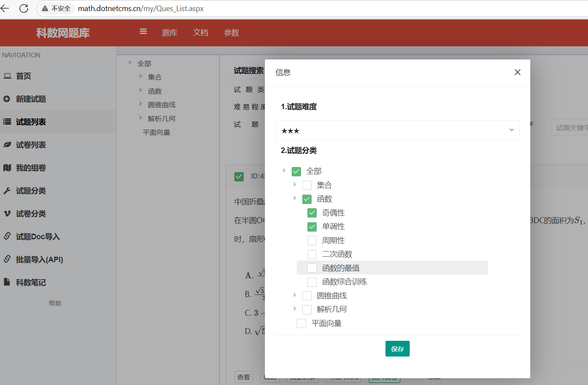Switch to the 文档 menu in the header
The image size is (588, 385).
200,33
